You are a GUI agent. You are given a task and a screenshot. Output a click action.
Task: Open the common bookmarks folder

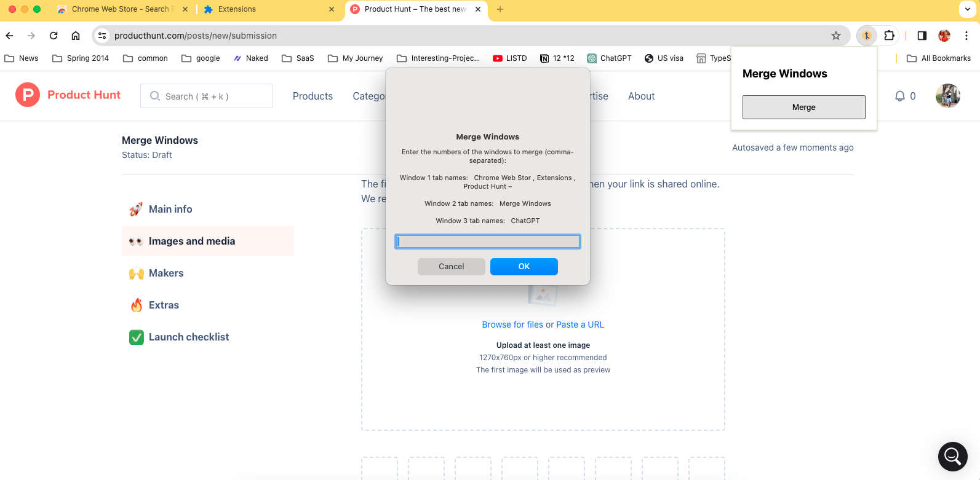tap(145, 58)
